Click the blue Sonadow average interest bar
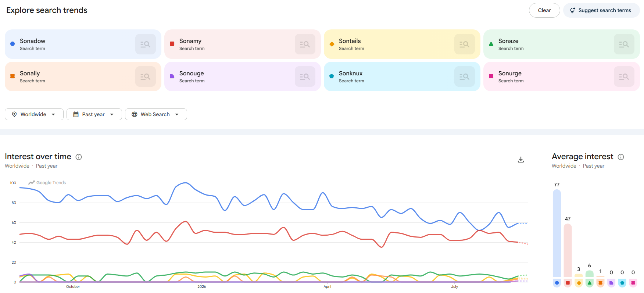 [x=557, y=233]
